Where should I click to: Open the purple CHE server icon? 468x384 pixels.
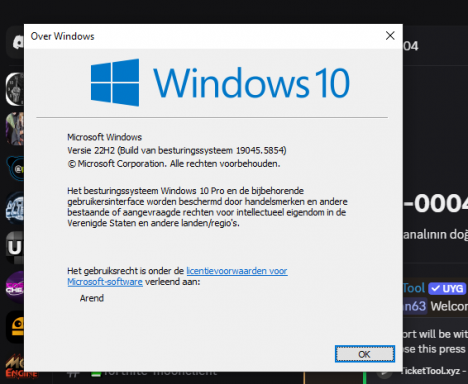(15, 287)
